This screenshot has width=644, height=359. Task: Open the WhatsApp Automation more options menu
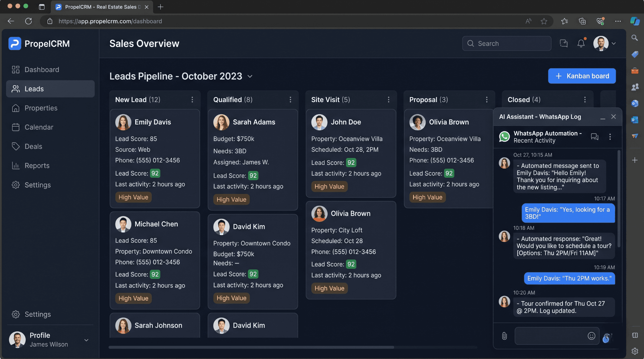point(610,137)
